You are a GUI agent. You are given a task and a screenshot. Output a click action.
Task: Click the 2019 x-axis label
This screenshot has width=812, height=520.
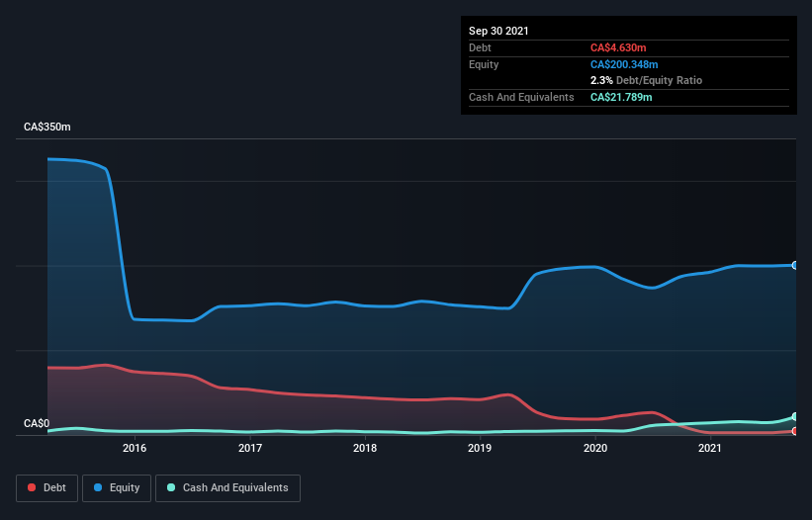[480, 448]
